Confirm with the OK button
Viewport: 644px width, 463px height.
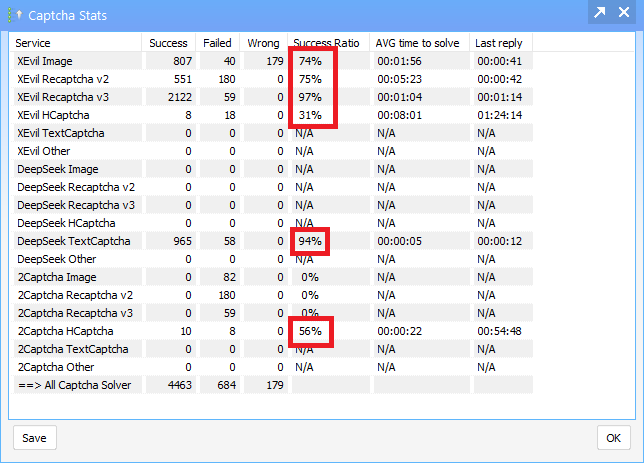click(x=614, y=438)
